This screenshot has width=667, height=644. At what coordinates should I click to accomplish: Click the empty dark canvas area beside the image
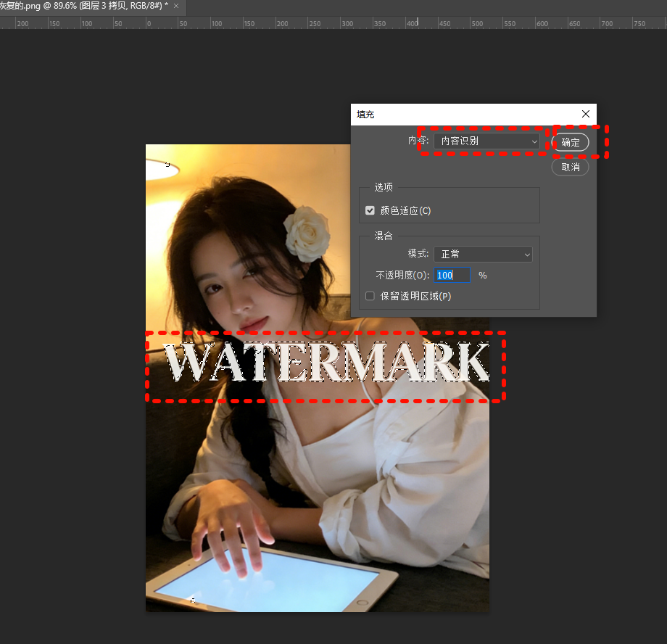pos(72,363)
